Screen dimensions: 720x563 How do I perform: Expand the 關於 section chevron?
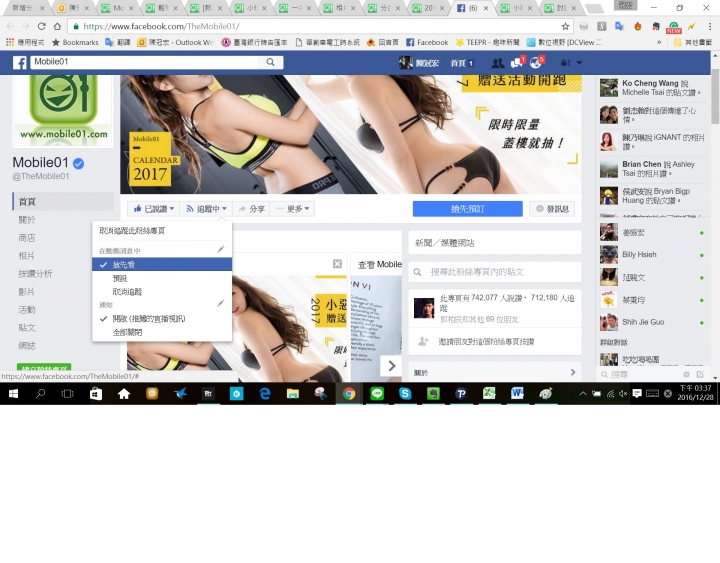573,372
